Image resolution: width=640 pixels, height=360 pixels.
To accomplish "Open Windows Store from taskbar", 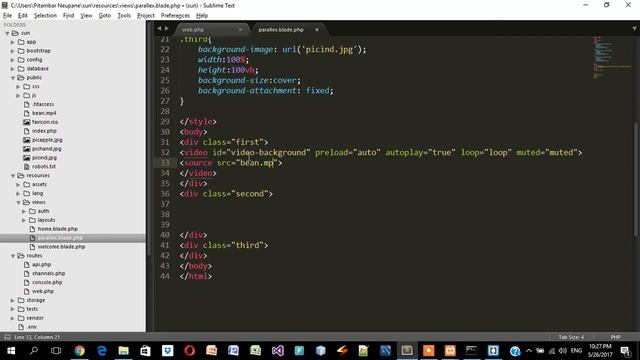I will point(145,351).
